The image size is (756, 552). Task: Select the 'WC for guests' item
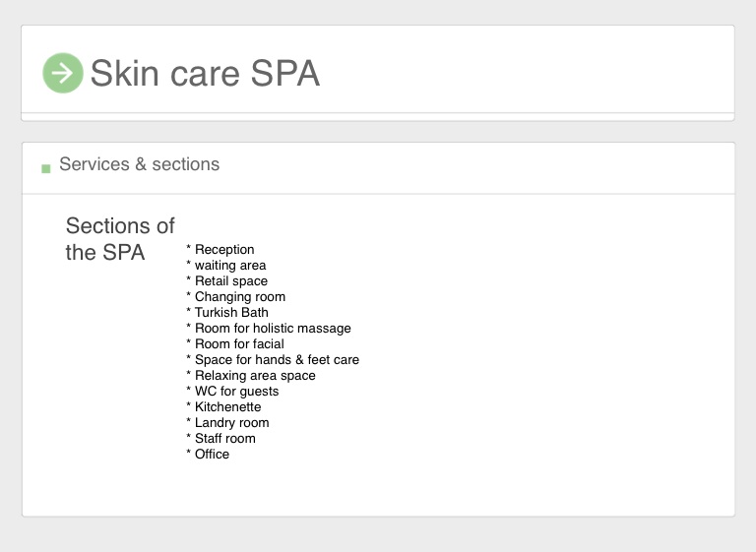pos(236,392)
